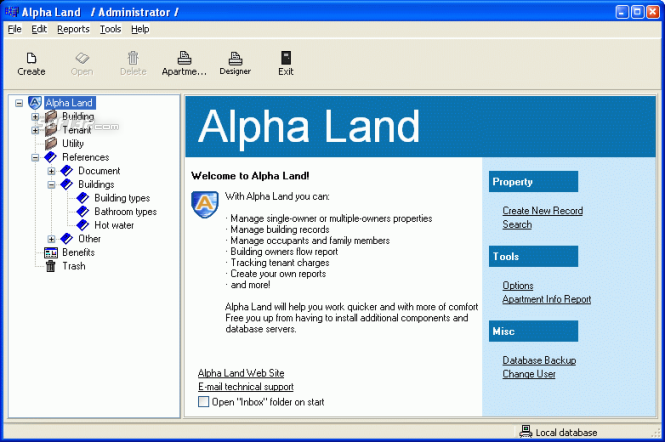
Task: Collapse the Buildings tree node
Action: 51,185
